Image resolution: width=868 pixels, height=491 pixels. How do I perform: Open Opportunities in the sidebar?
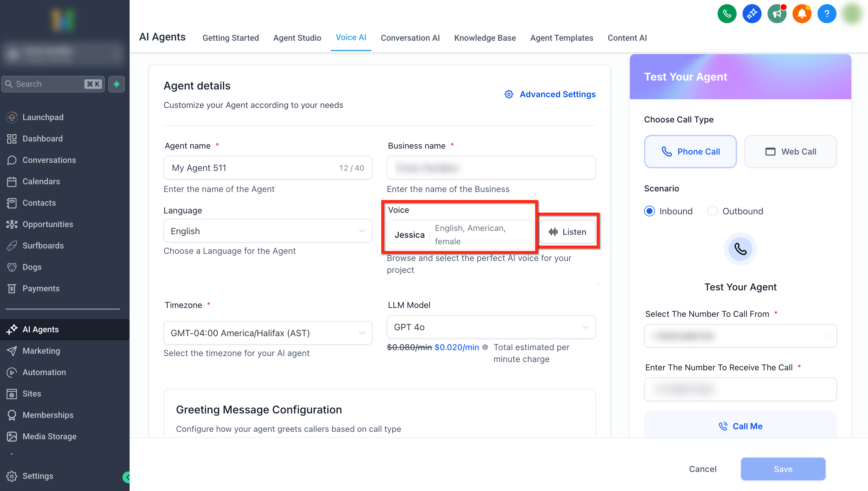[48, 224]
